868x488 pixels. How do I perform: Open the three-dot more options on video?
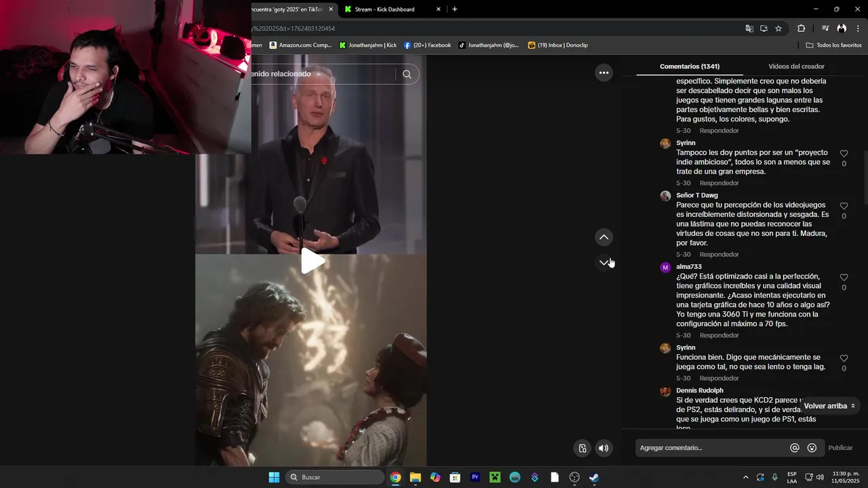point(604,73)
